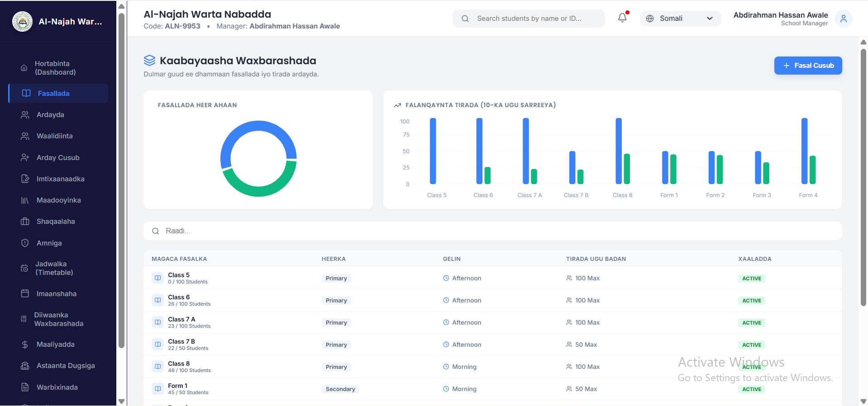This screenshot has height=406, width=868.
Task: Open the Somali language dropdown
Action: coord(680,19)
